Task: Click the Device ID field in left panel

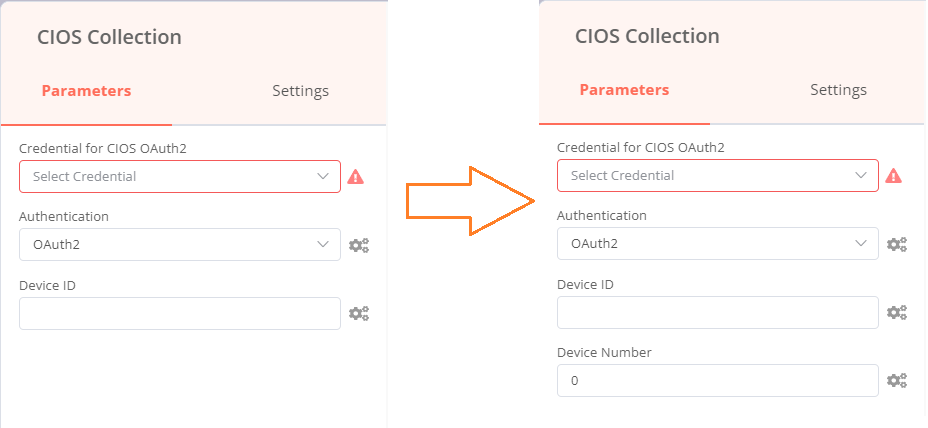Action: (180, 313)
